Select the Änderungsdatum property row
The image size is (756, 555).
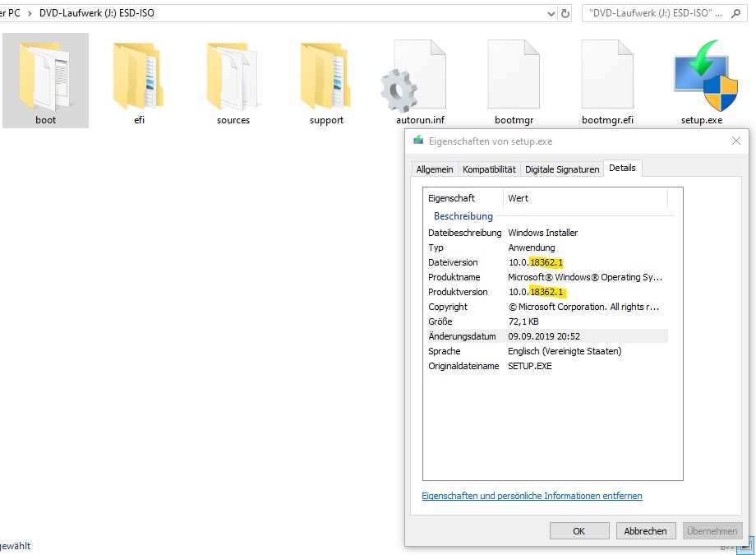(x=547, y=336)
